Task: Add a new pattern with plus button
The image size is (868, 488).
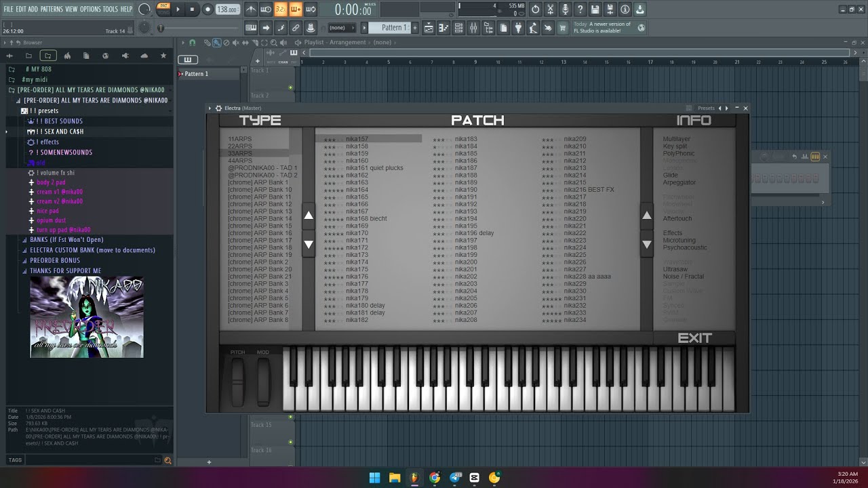Action: click(x=414, y=28)
